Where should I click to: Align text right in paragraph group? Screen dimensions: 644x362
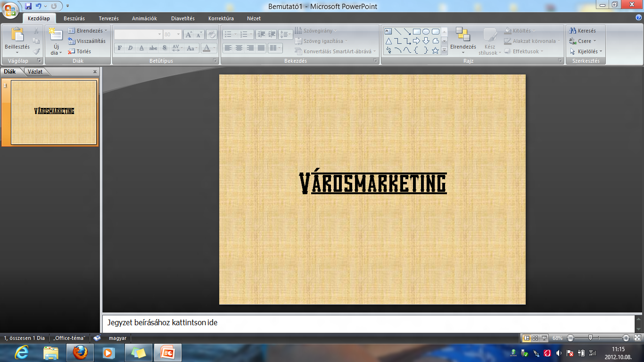(250, 48)
